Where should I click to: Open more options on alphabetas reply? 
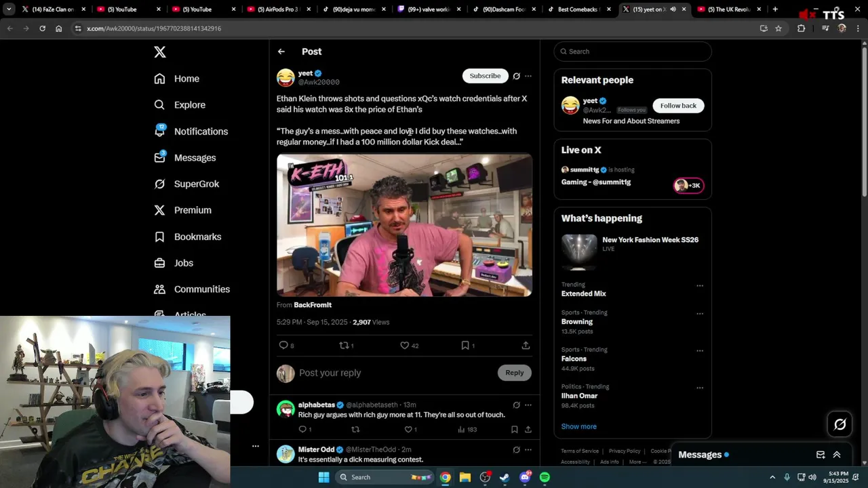pyautogui.click(x=528, y=405)
